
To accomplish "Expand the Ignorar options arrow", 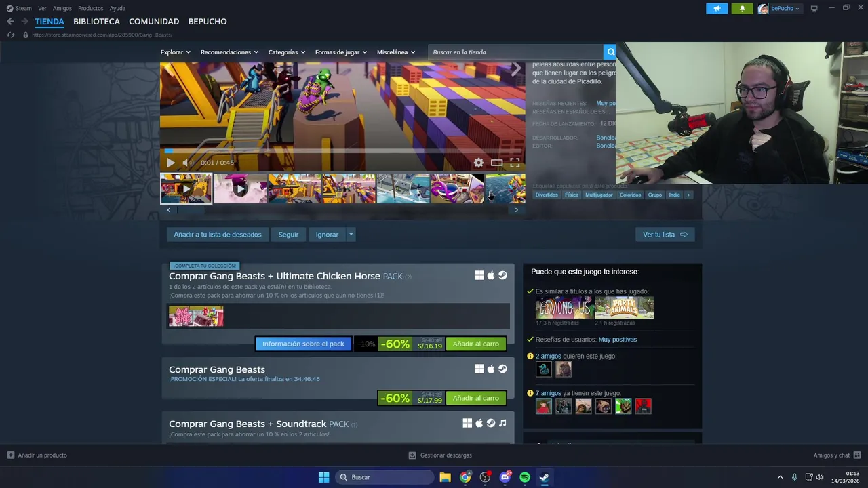I will [x=351, y=235].
